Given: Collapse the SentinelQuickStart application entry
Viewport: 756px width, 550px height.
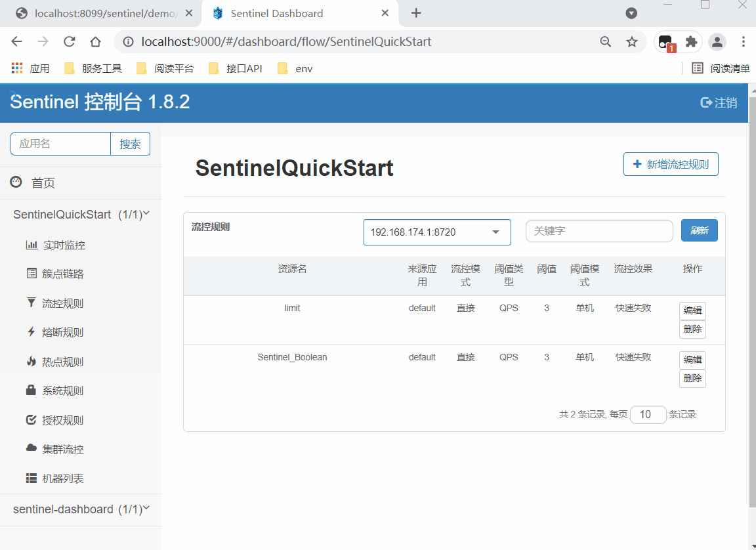Looking at the screenshot, I should click(80, 215).
